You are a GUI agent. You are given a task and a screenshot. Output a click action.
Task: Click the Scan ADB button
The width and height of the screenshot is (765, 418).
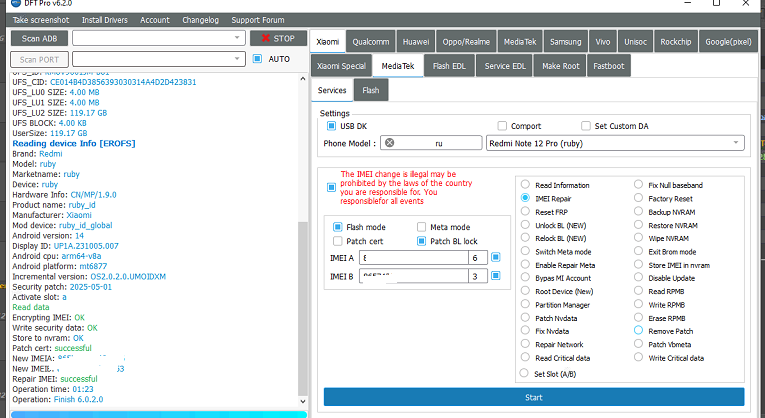point(40,39)
